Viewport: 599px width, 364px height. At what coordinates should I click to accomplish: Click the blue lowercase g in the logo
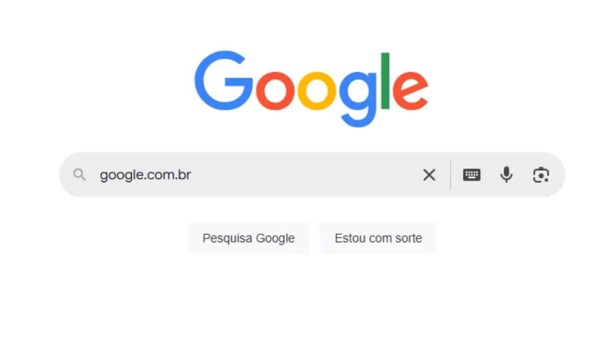358,98
